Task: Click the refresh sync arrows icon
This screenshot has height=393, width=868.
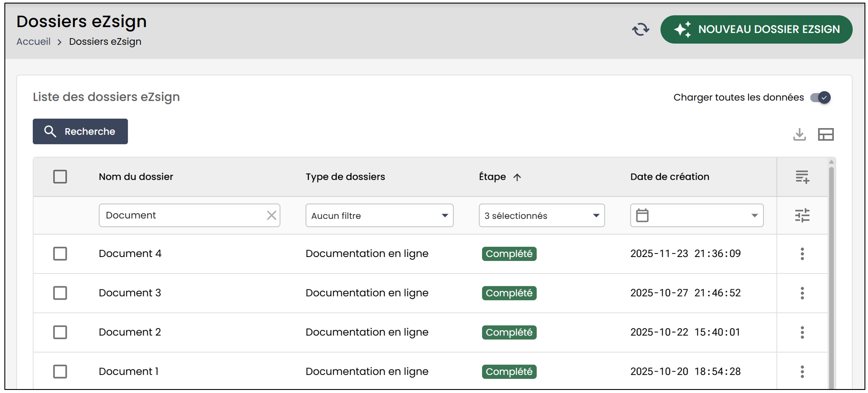Action: pos(640,29)
